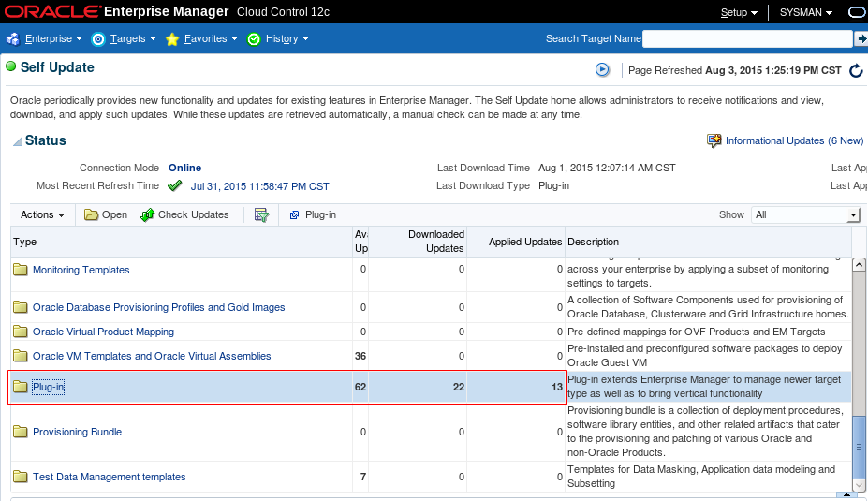Open the History menu
Screen dimensions: 868x501
[x=287, y=38]
